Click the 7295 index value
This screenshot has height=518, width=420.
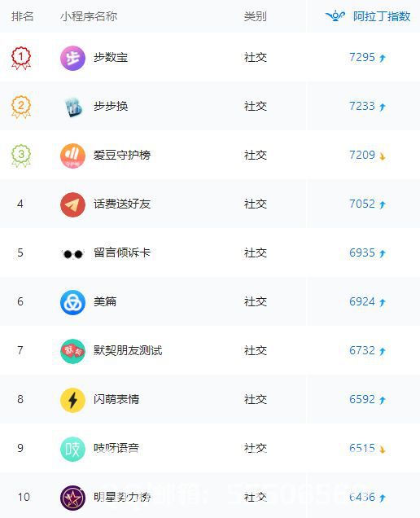coord(362,58)
